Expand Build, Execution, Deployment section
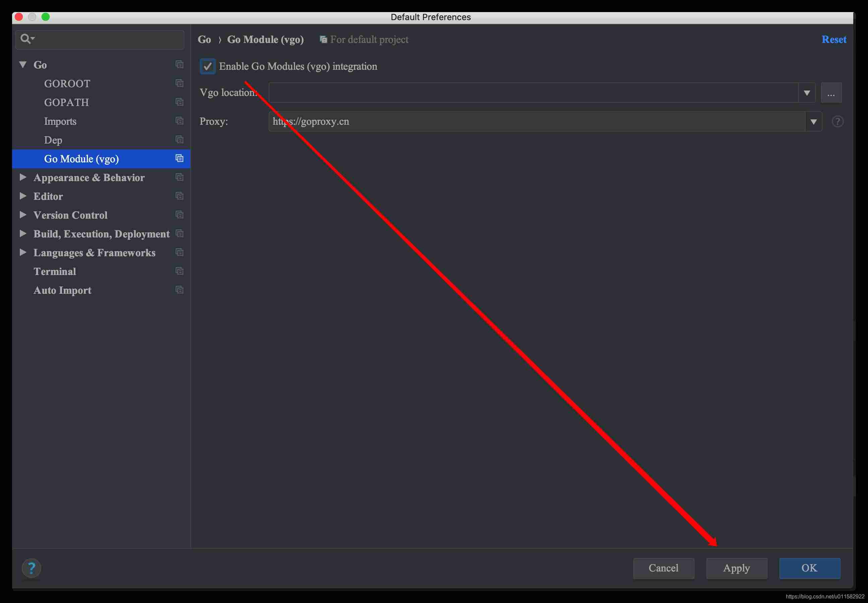The image size is (868, 603). 23,233
